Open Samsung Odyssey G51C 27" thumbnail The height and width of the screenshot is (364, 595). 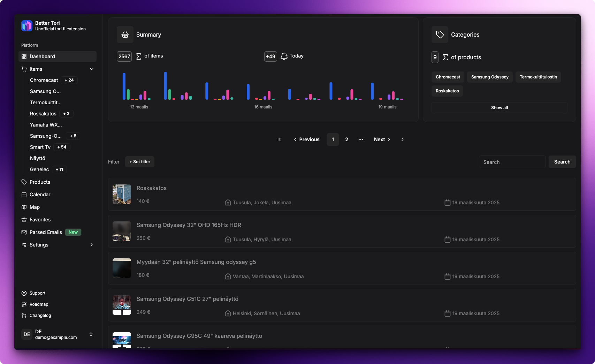(x=122, y=305)
